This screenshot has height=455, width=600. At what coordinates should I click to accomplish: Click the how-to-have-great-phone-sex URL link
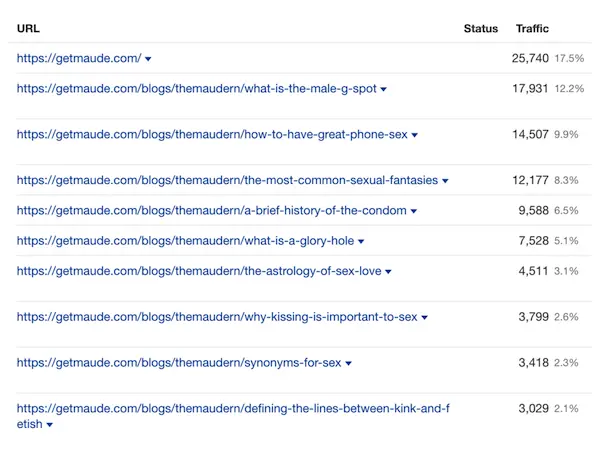pyautogui.click(x=211, y=135)
